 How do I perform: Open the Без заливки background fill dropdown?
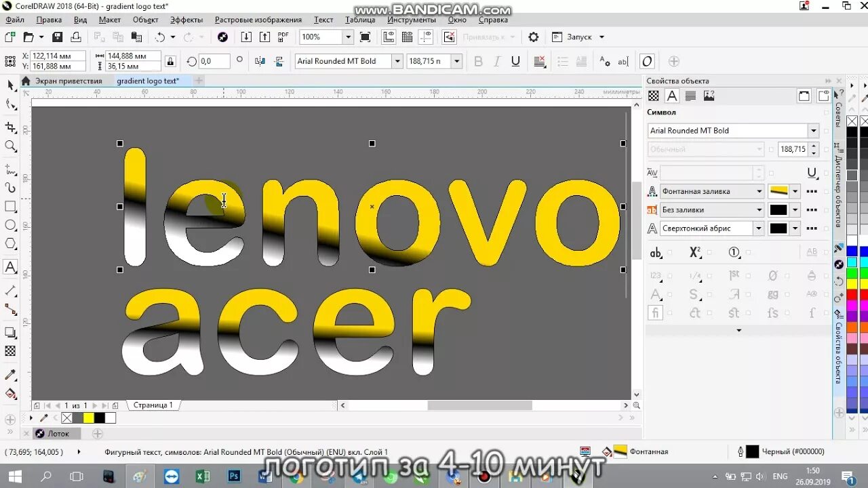tap(759, 209)
